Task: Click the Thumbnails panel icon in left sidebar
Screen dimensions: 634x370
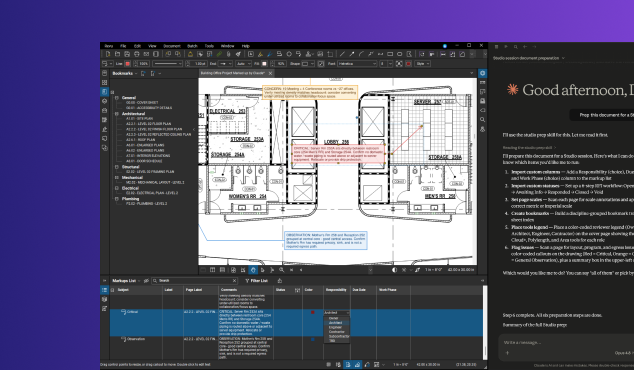Action: coord(105,82)
